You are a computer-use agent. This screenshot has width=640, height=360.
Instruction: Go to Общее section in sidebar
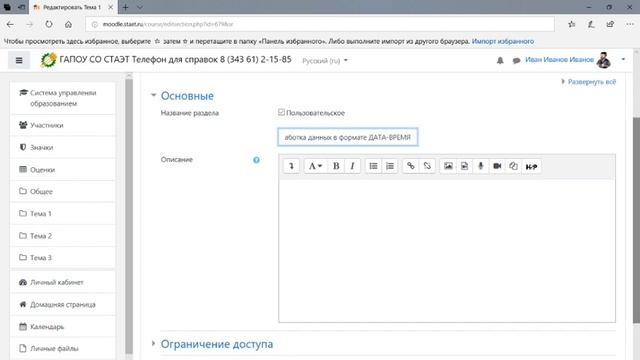[x=63, y=191]
